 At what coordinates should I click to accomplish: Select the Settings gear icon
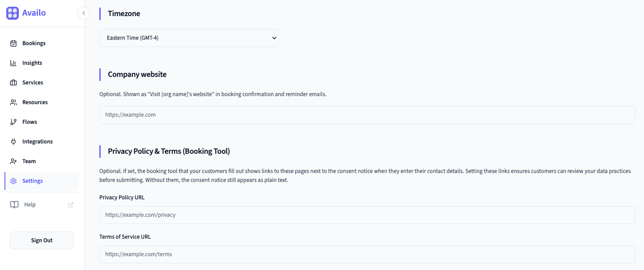13,181
